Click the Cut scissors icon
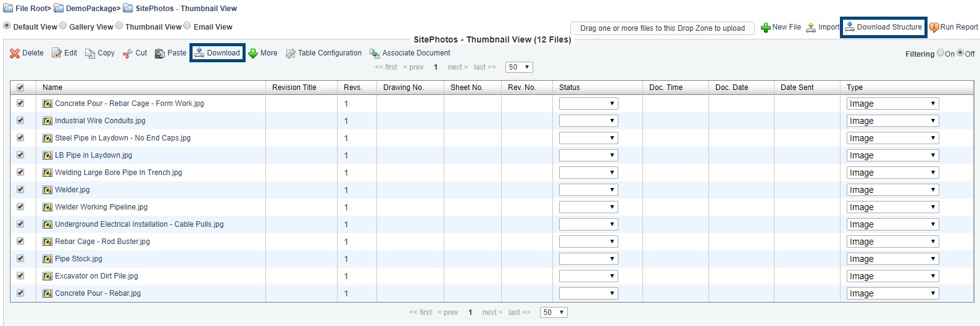Screen dimensions: 980x326 tap(128, 54)
